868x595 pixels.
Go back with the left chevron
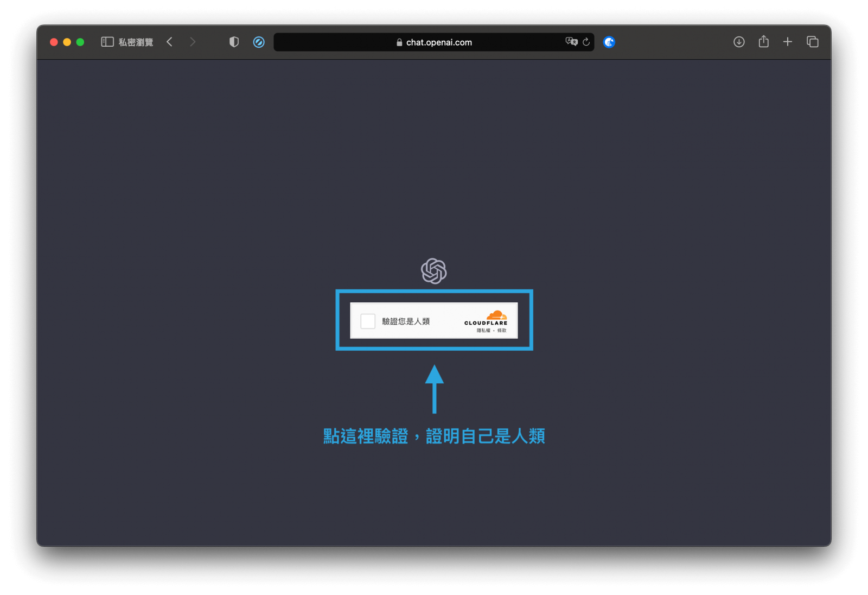pos(169,42)
